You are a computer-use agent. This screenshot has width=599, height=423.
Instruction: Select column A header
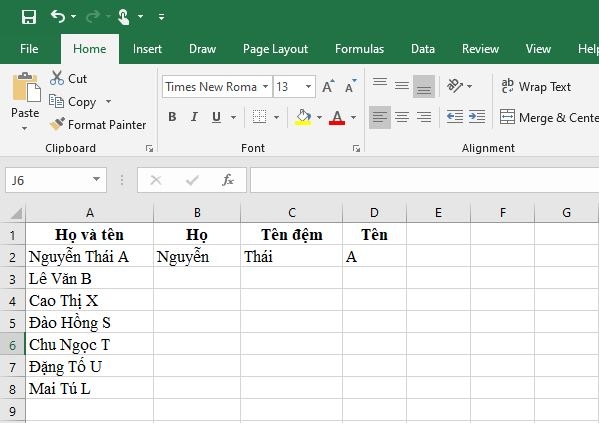point(90,212)
